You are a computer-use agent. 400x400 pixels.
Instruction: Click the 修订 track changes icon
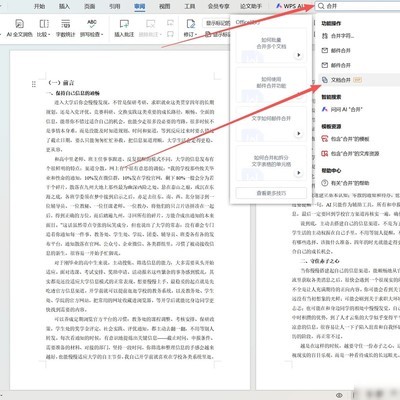(191, 24)
